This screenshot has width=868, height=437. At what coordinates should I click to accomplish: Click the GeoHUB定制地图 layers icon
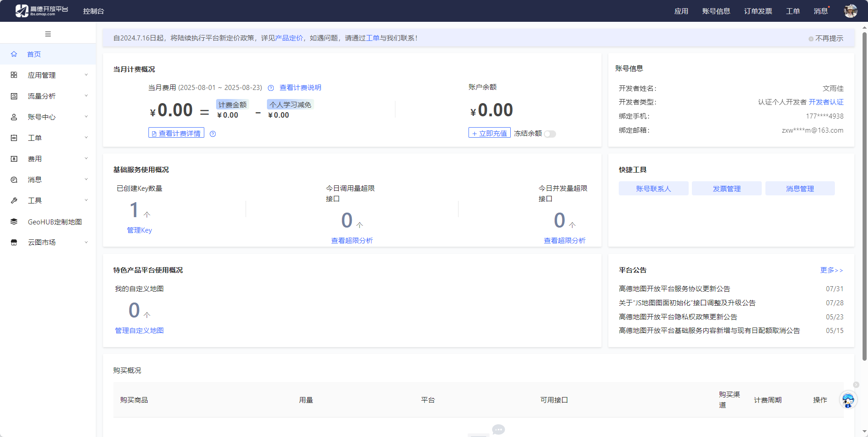click(14, 222)
